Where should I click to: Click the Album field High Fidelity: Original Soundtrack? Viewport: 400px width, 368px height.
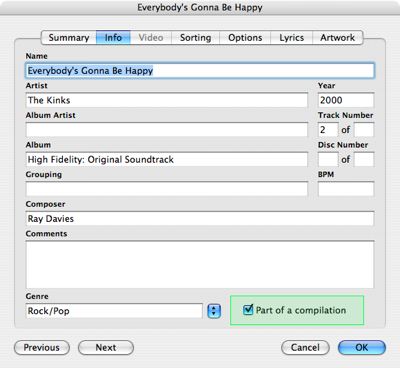pos(167,159)
